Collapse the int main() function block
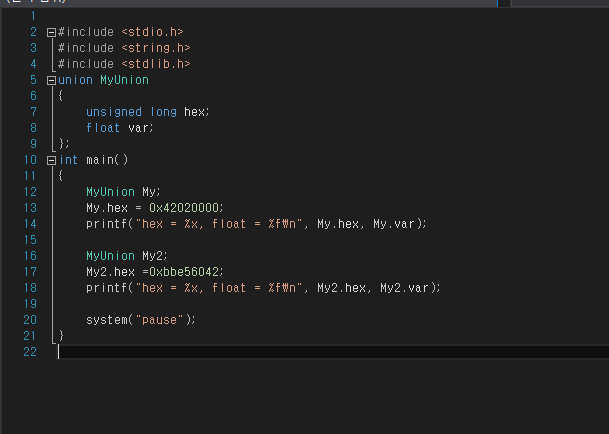The image size is (609, 434). click(x=51, y=160)
